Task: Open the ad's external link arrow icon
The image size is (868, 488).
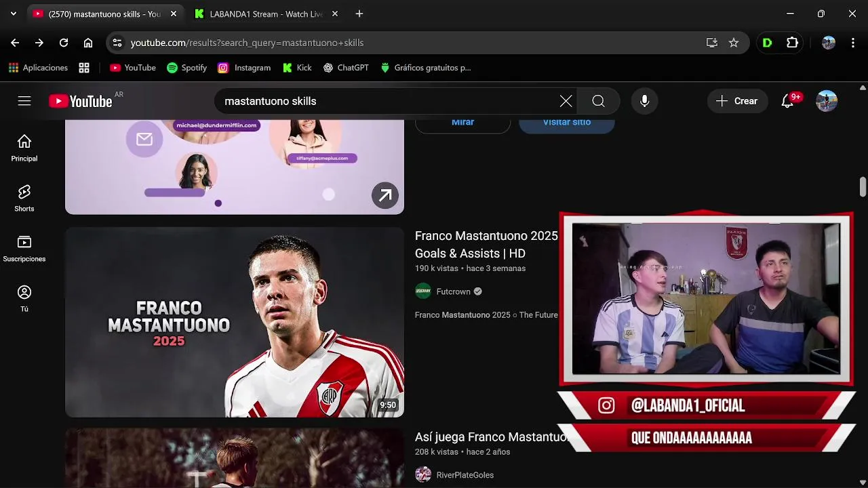Action: 385,196
